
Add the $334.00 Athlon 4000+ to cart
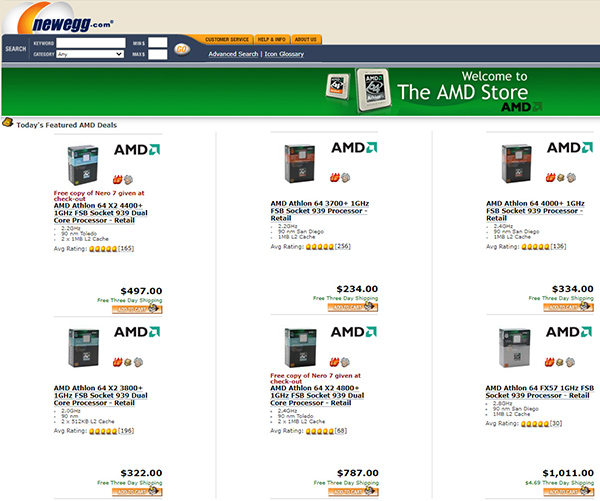pos(569,307)
